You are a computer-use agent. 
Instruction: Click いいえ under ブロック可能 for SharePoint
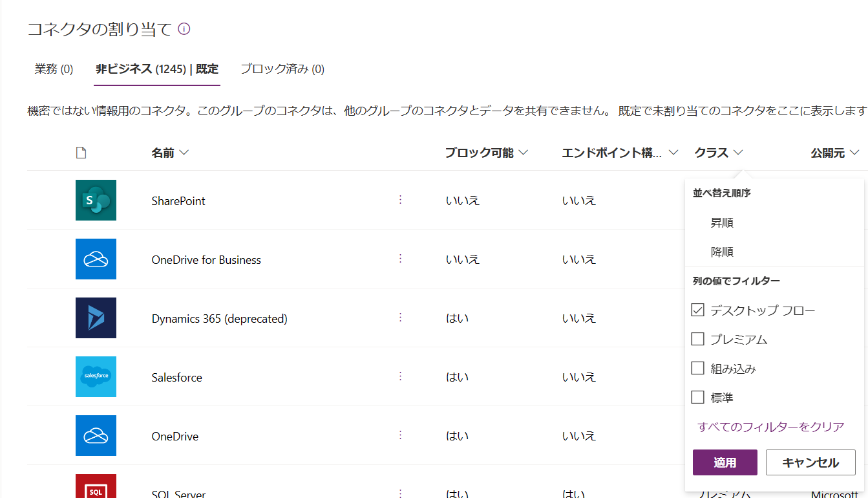tap(463, 200)
